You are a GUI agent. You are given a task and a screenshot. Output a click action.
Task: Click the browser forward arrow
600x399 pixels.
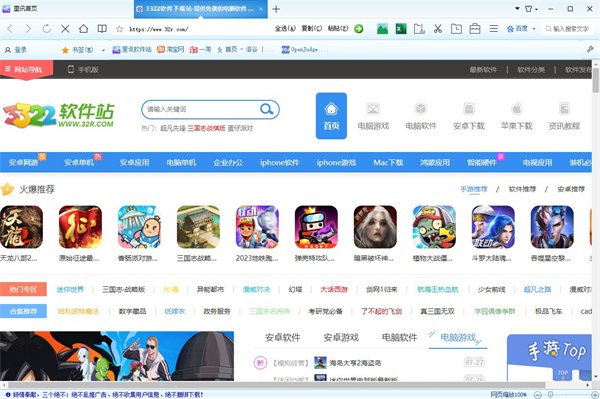pos(28,29)
